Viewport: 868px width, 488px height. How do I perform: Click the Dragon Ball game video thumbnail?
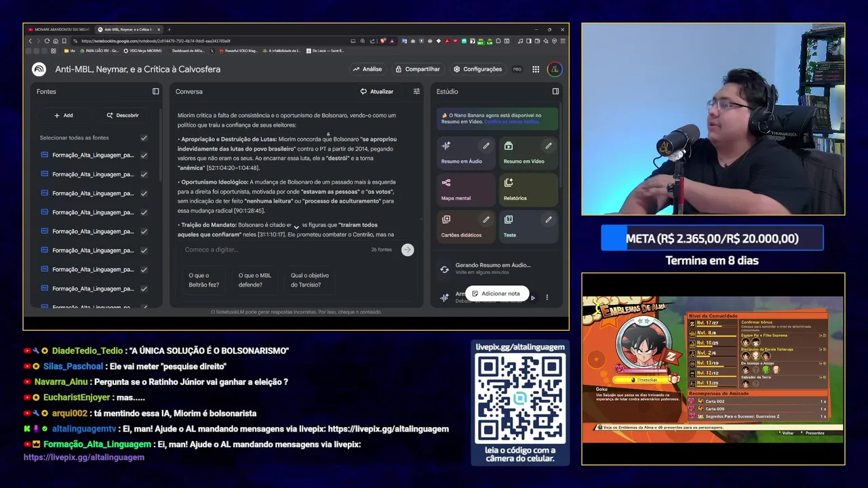click(713, 369)
